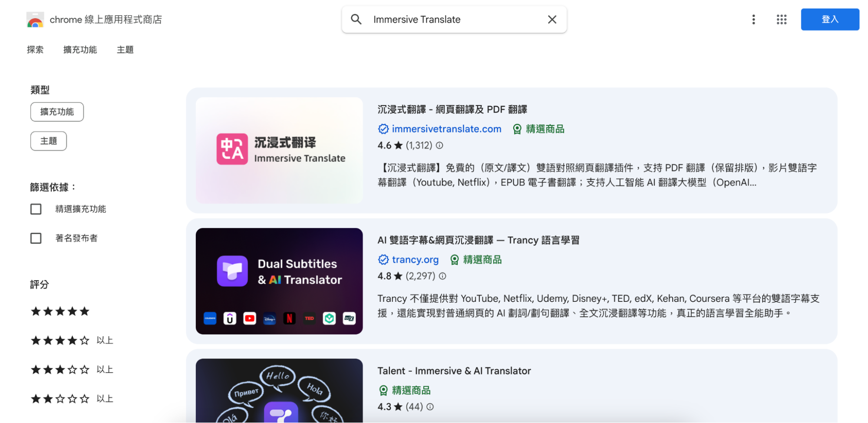Select the four stars 以上 rating filter
This screenshot has height=423, width=868.
(x=72, y=340)
